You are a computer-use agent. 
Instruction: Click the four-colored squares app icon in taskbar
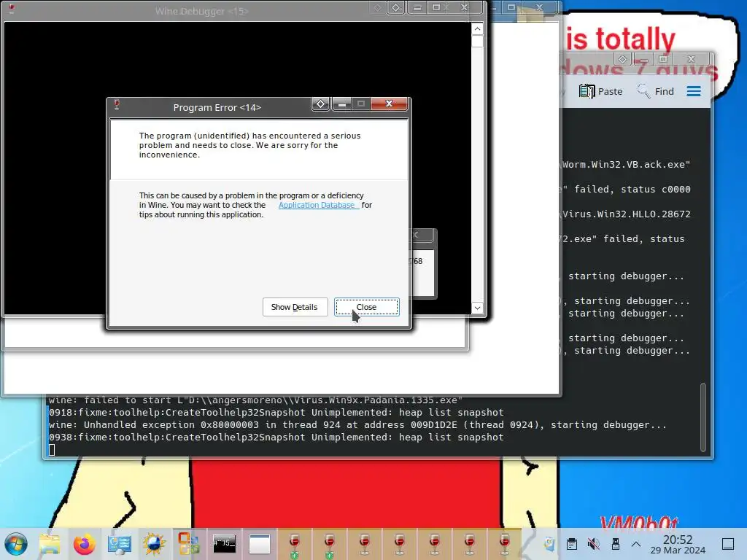[x=189, y=544]
